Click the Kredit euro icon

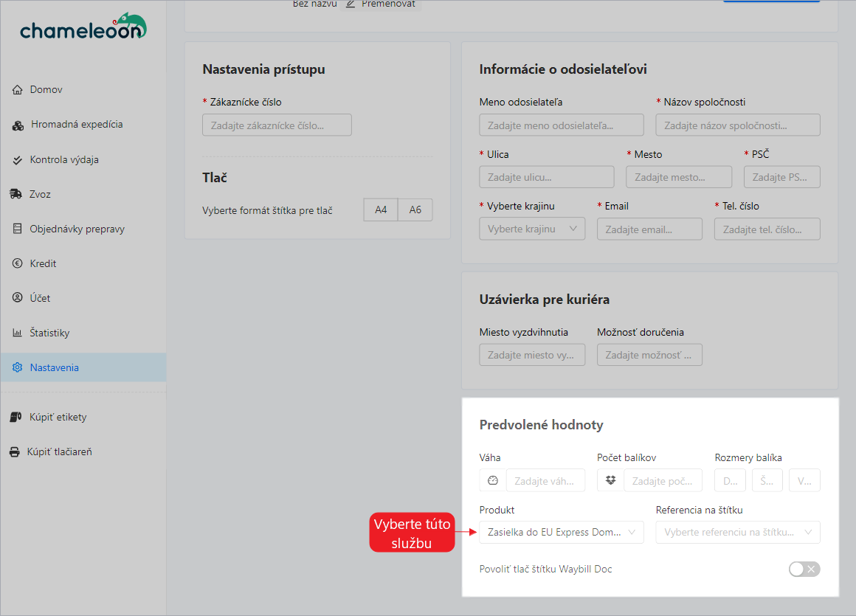click(18, 263)
